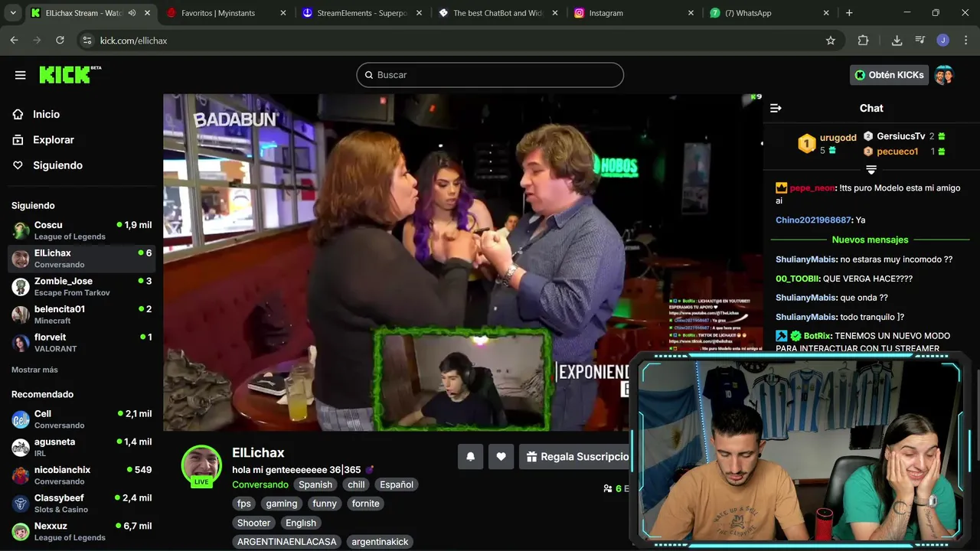Click the Español tag
980x551 pixels.
[397, 484]
